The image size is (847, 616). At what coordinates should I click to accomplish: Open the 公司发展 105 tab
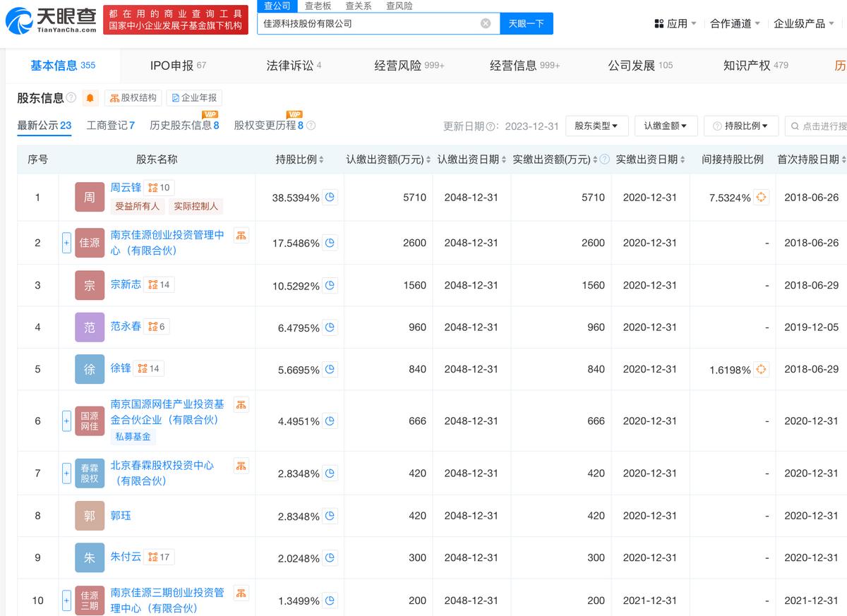640,66
